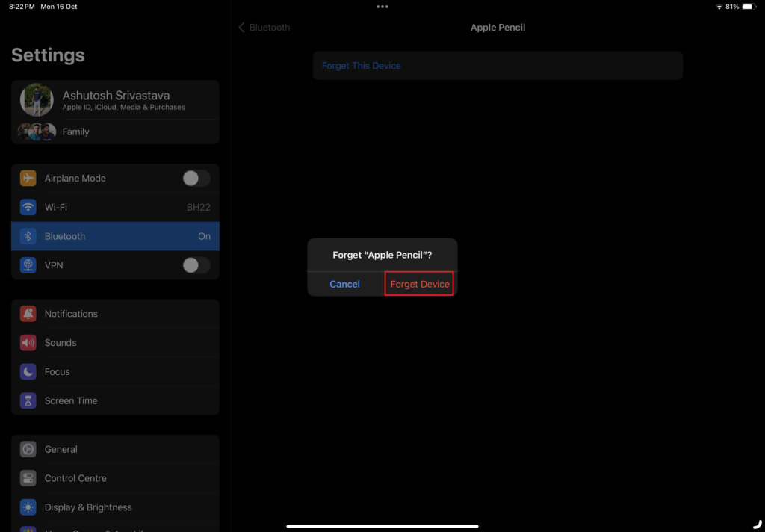
Task: Tap the Display & Brightness sun icon
Action: pyautogui.click(x=28, y=507)
